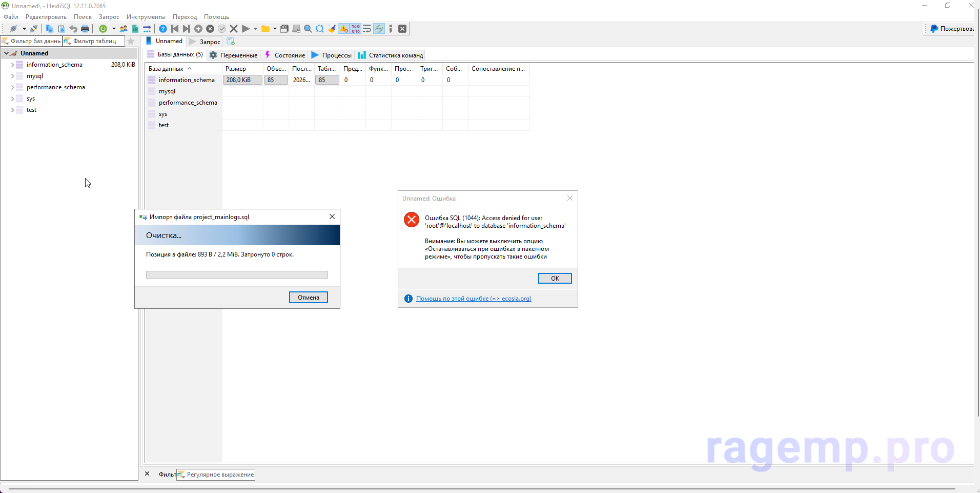Screen dimensions: 980x493
Task: Click the magnifier find text icon
Action: coord(308,29)
